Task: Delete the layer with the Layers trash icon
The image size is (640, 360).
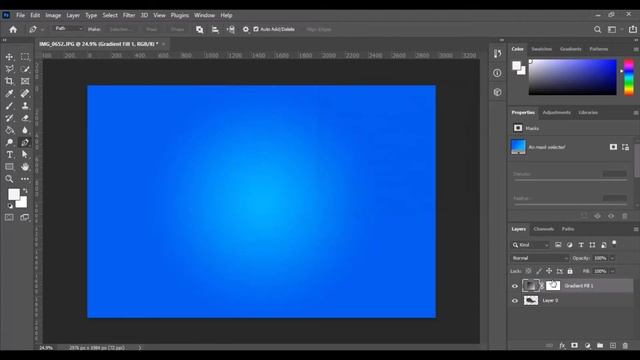Action: pyautogui.click(x=625, y=346)
